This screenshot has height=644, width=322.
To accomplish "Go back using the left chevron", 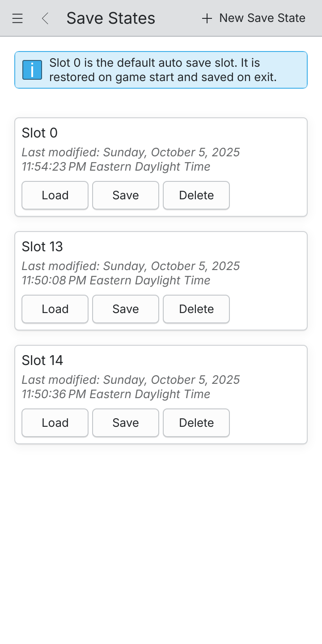I will 45,18.
